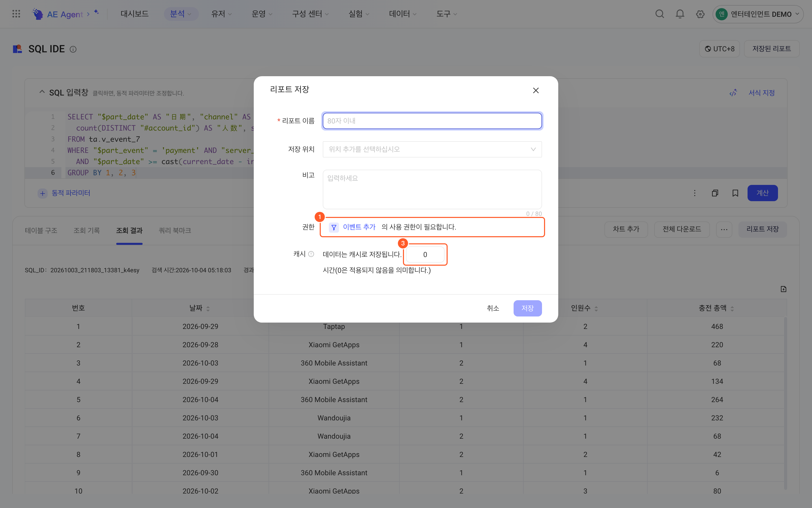
Task: Switch to the 조회 결과 tab
Action: coord(129,230)
